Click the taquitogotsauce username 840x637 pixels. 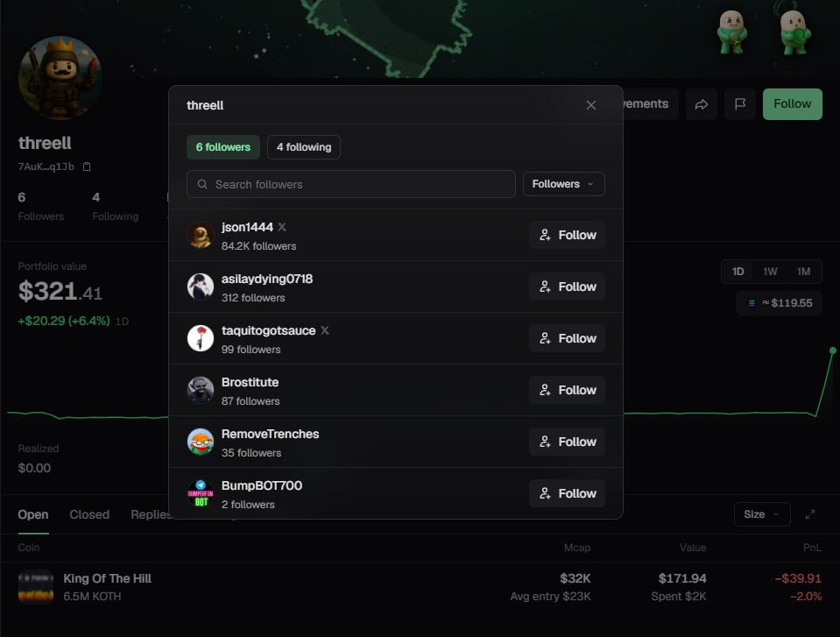pos(268,330)
